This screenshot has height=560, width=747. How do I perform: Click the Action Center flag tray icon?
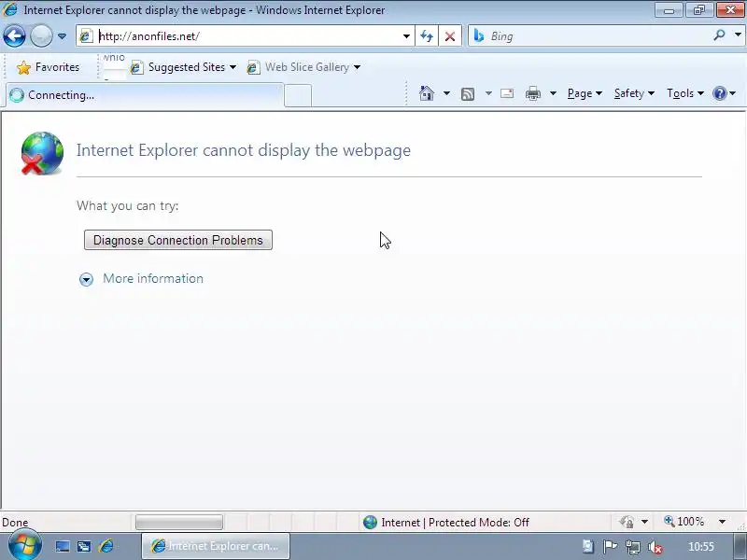(x=610, y=547)
